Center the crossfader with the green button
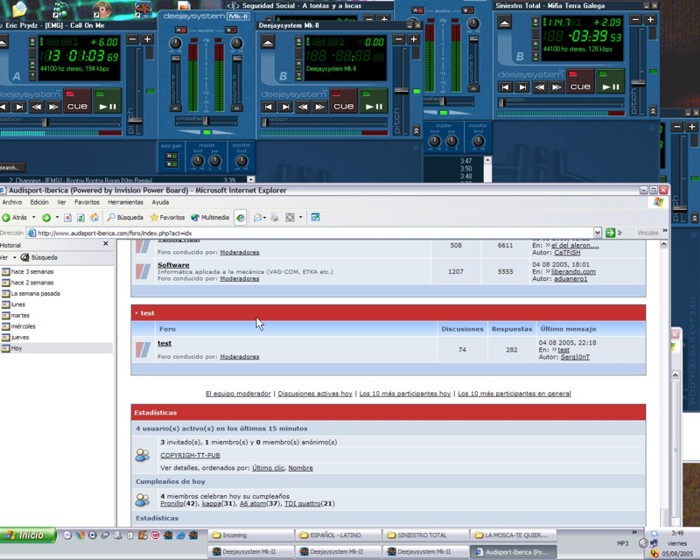Screen dimensions: 700x560 point(207,132)
